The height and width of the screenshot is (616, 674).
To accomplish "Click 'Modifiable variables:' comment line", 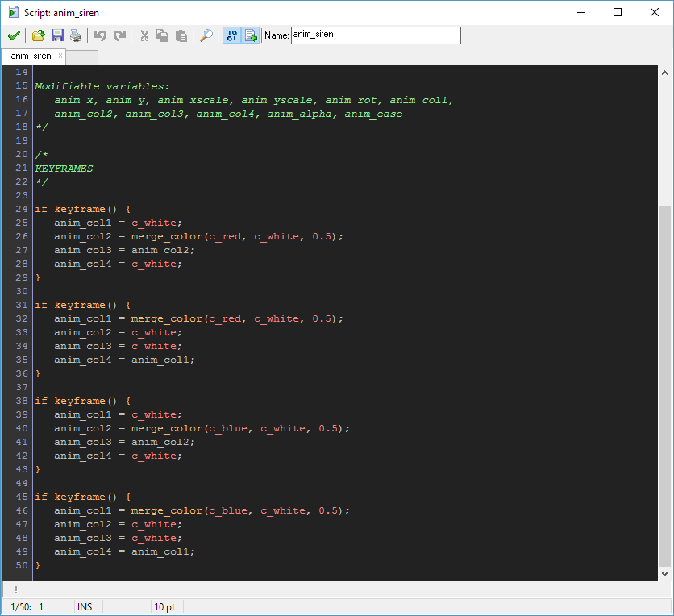I will point(102,86).
